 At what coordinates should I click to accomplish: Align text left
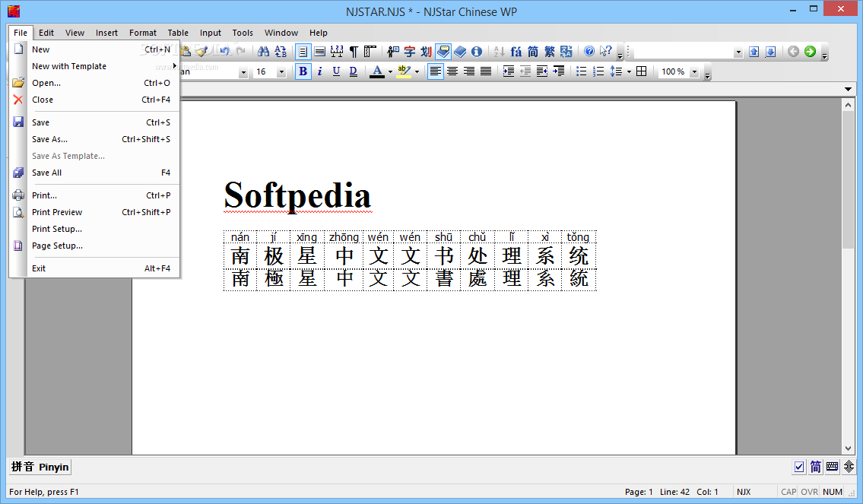point(436,71)
